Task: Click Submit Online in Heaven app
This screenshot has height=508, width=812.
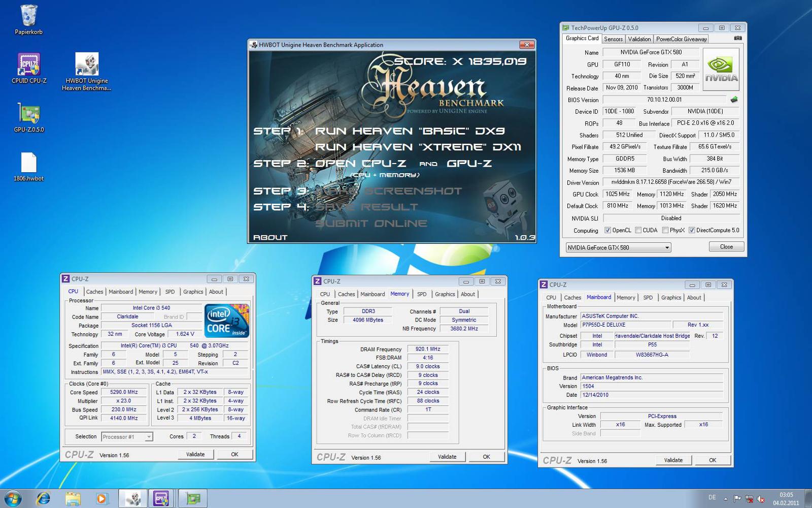Action: coord(371,224)
